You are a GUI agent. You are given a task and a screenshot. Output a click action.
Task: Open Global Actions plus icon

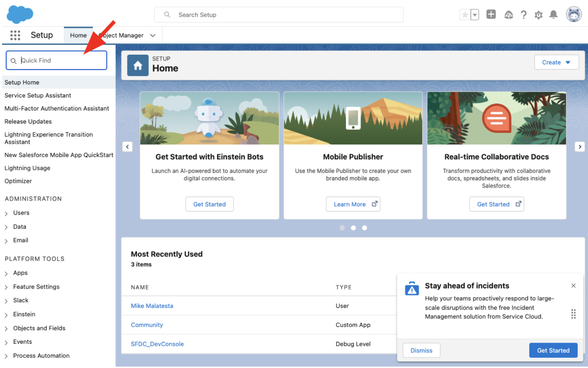pyautogui.click(x=491, y=14)
